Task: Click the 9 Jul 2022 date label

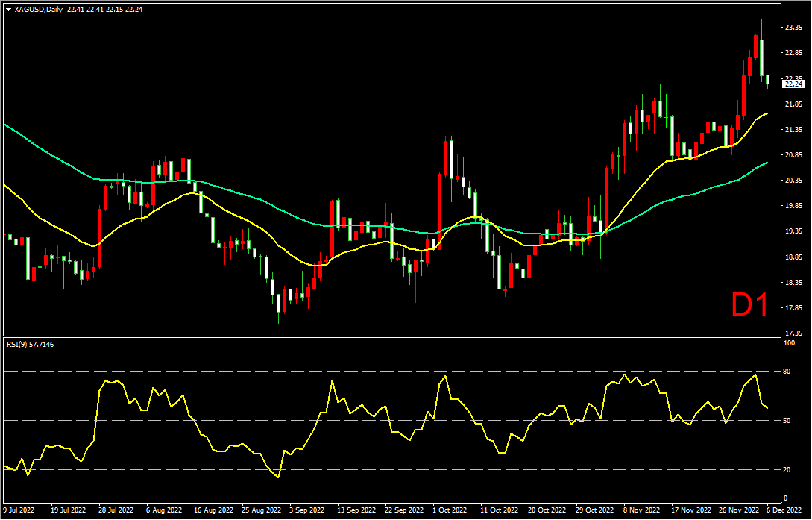Action: [19, 510]
